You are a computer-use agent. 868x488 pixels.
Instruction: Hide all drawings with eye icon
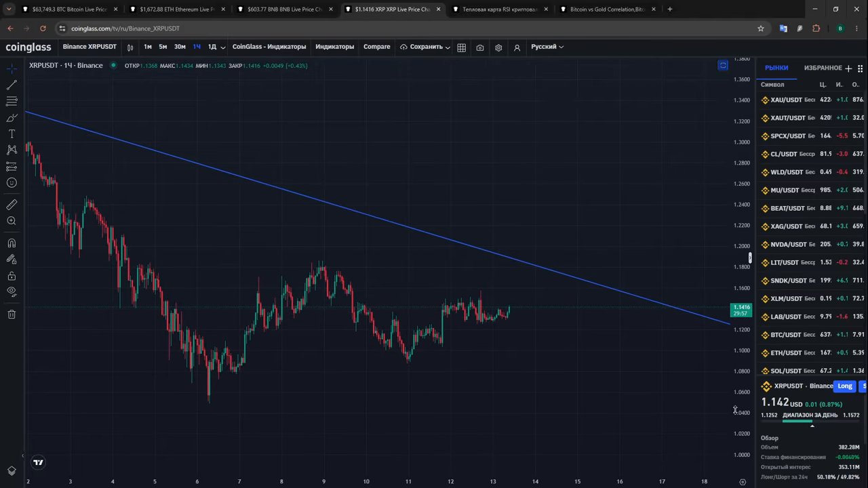[x=12, y=291]
